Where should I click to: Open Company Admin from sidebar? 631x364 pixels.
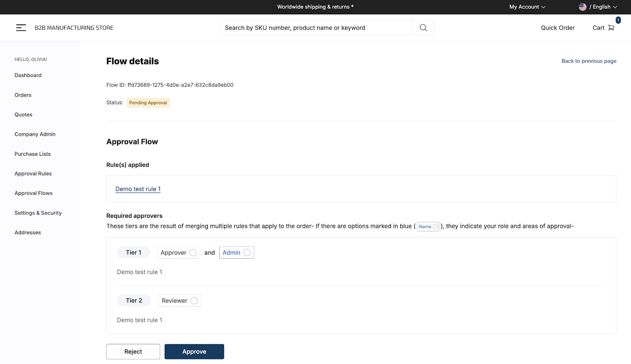click(x=35, y=134)
